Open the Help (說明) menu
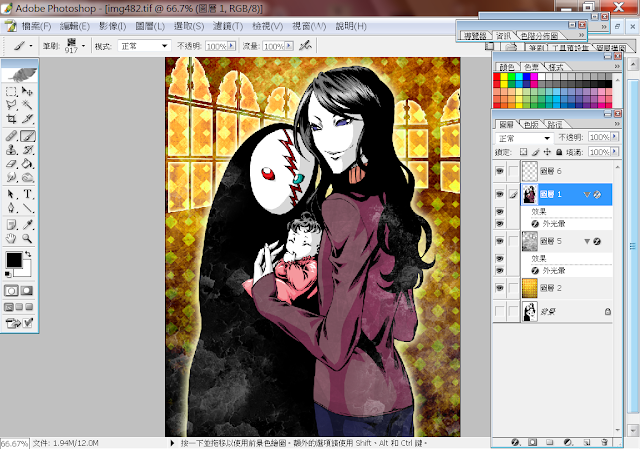640x449 pixels. (351, 27)
